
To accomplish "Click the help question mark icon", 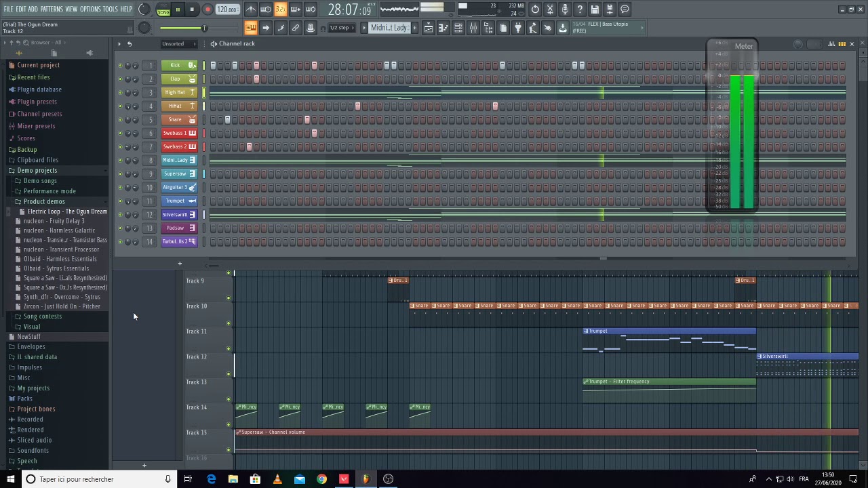I will click(580, 9).
